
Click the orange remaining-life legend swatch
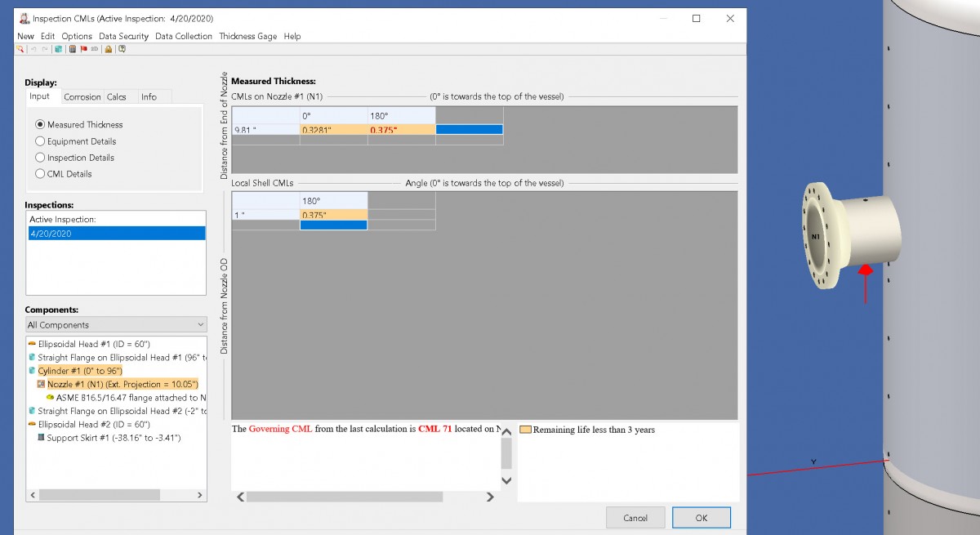pyautogui.click(x=527, y=429)
